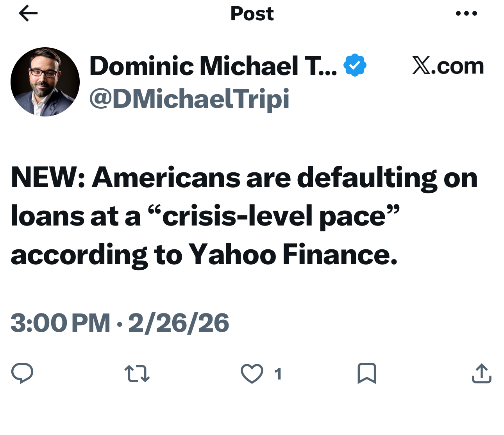
Task: Go back using the left arrow
Action: click(28, 14)
